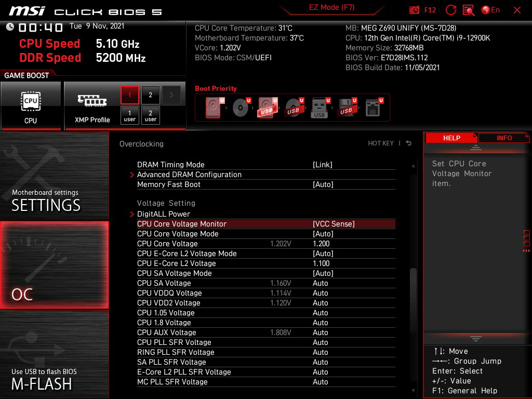The height and width of the screenshot is (399, 532).
Task: Edit CPU E-Core L2 Voltage 1.100 field
Action: (321, 263)
